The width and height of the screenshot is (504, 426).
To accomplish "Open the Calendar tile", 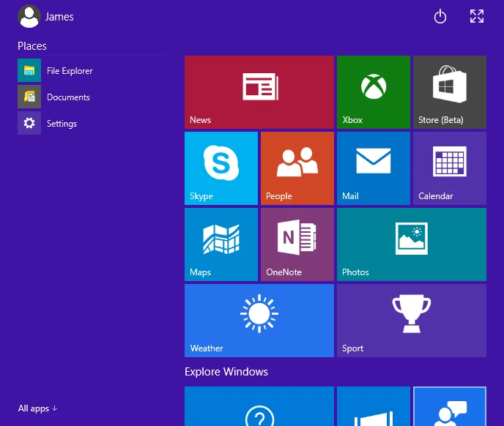I will coord(450,168).
